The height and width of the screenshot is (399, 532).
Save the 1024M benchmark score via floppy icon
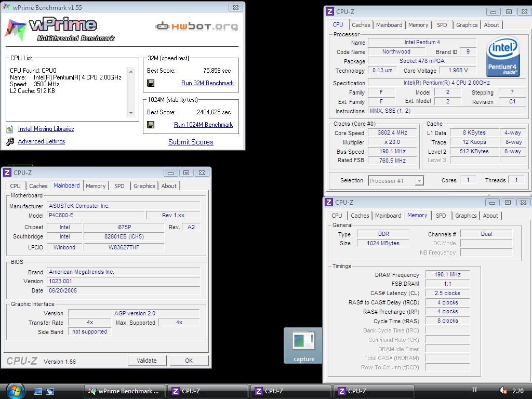point(151,125)
